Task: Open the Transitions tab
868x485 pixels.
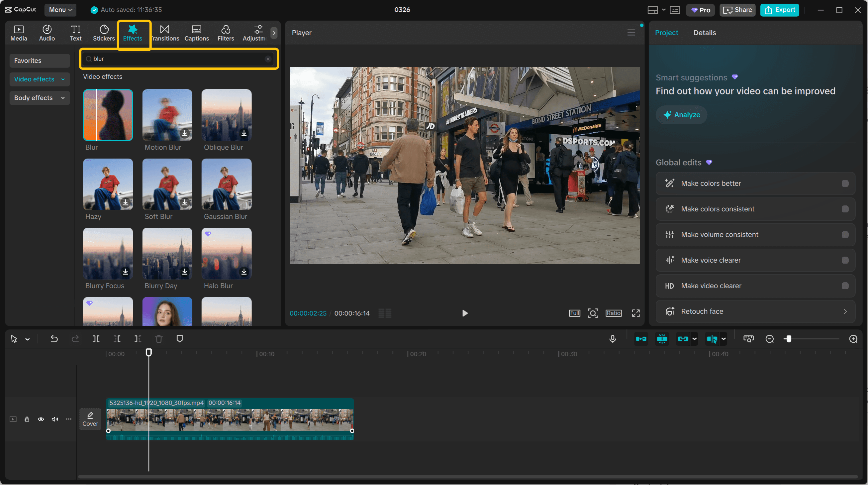Action: tap(165, 32)
